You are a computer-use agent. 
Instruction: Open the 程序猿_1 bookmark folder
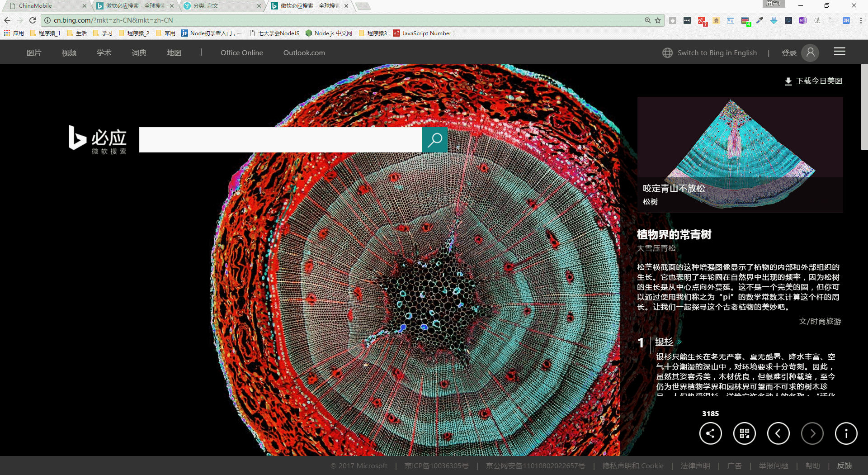click(x=45, y=33)
